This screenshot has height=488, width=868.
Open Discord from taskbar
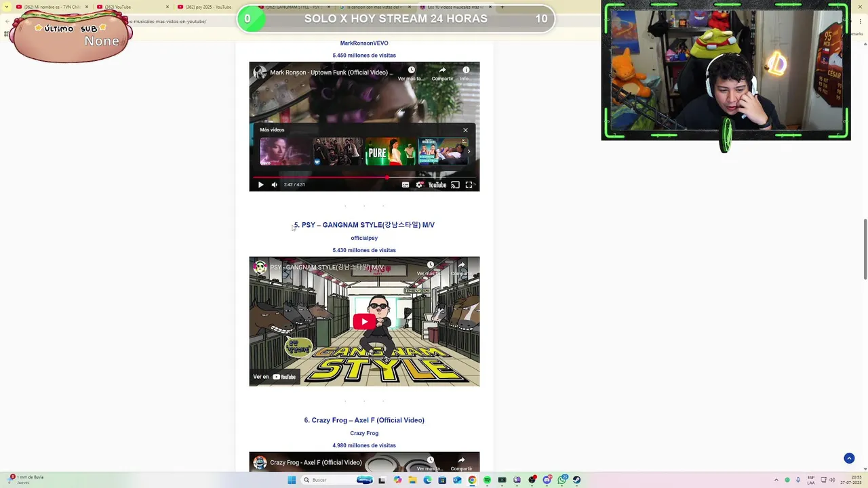point(547,480)
